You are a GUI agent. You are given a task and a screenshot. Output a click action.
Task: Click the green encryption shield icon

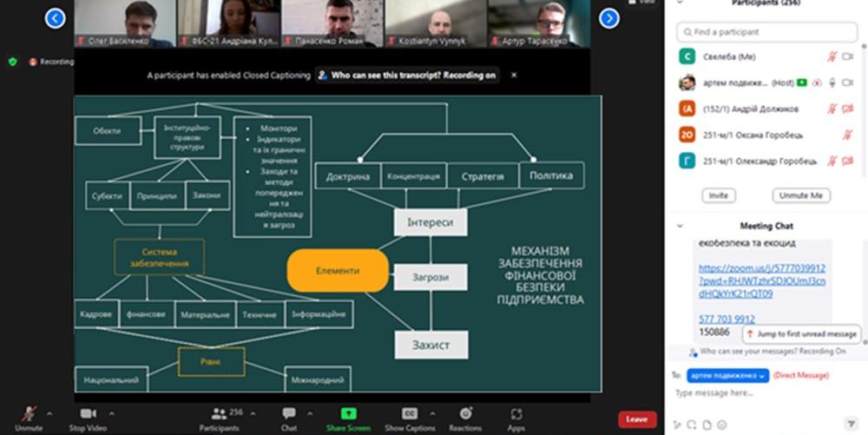[13, 62]
